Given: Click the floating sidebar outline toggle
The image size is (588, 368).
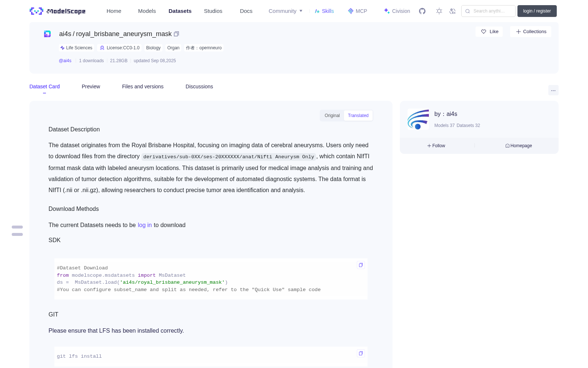Looking at the screenshot, I should pyautogui.click(x=17, y=231).
